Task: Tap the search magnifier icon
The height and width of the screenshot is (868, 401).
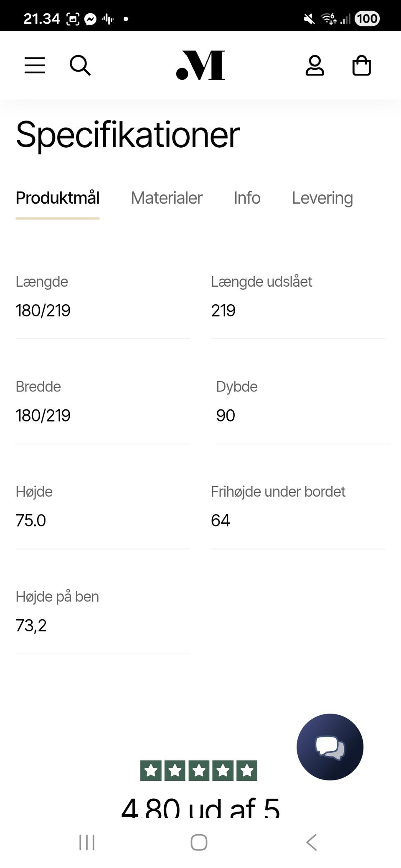Action: [80, 66]
